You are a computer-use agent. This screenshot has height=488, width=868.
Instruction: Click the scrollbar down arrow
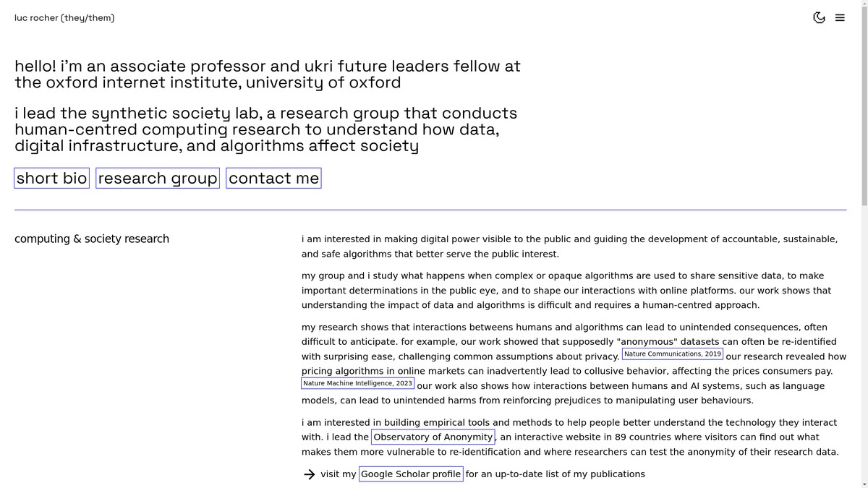863,484
